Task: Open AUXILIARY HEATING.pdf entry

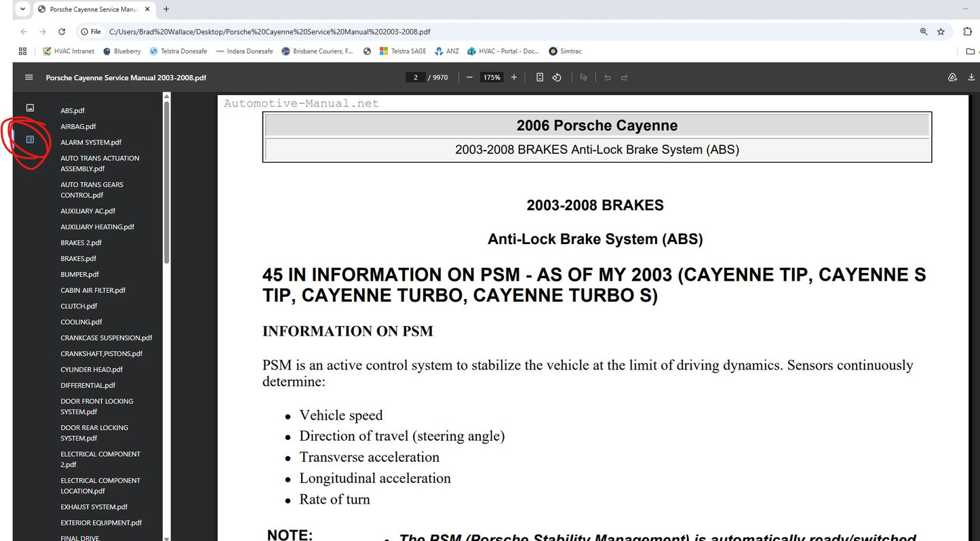Action: click(98, 227)
